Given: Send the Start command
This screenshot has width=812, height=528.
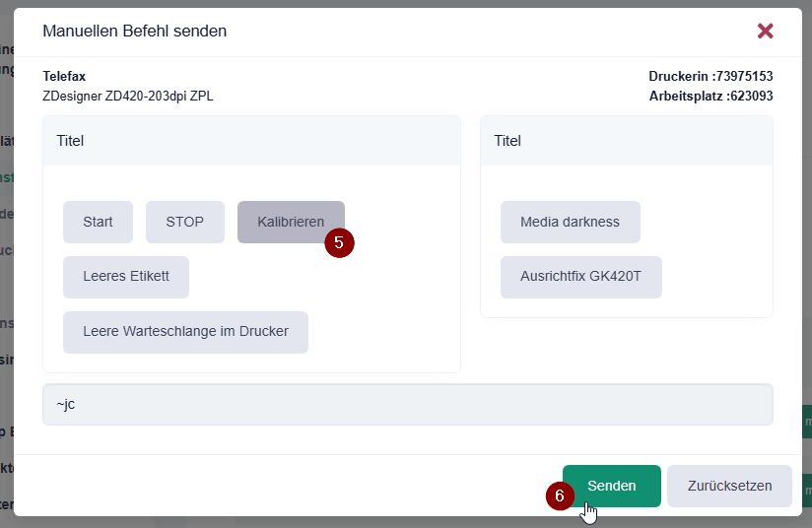Looking at the screenshot, I should [x=98, y=222].
